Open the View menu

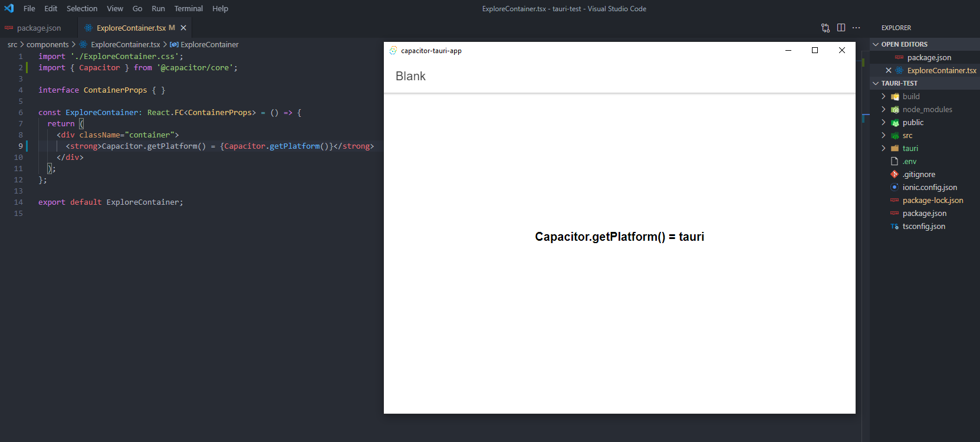pyautogui.click(x=115, y=9)
